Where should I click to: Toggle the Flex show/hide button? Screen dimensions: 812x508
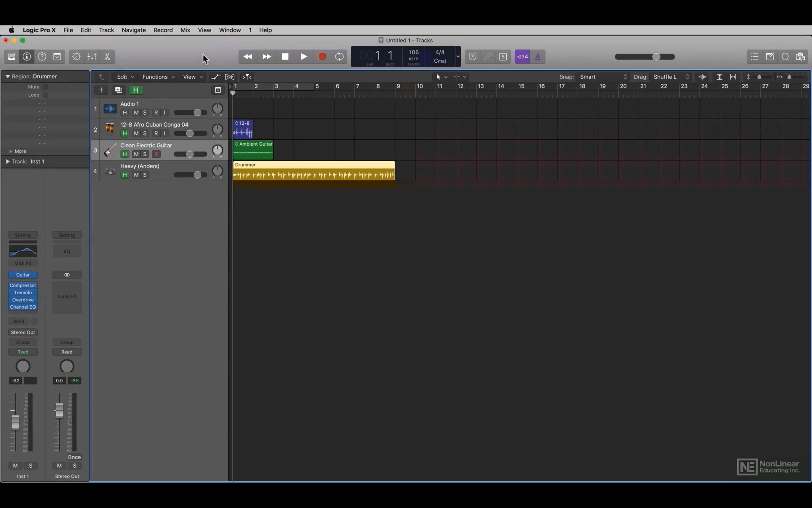point(230,77)
